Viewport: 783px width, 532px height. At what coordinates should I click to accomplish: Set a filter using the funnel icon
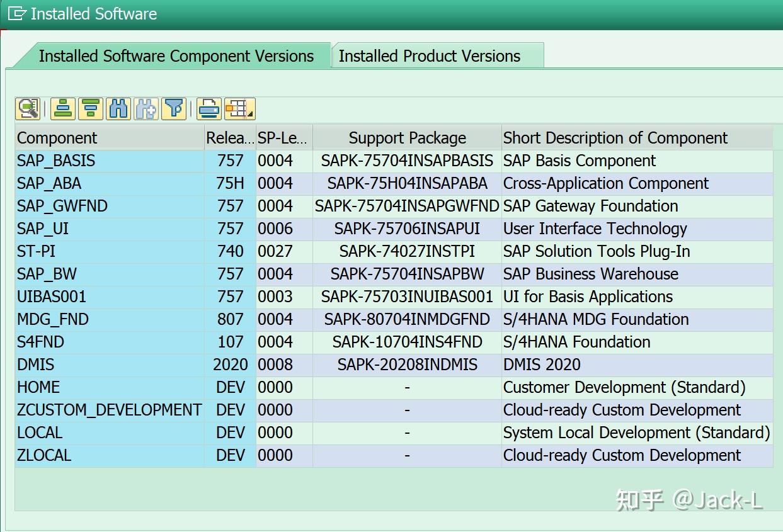pos(174,109)
